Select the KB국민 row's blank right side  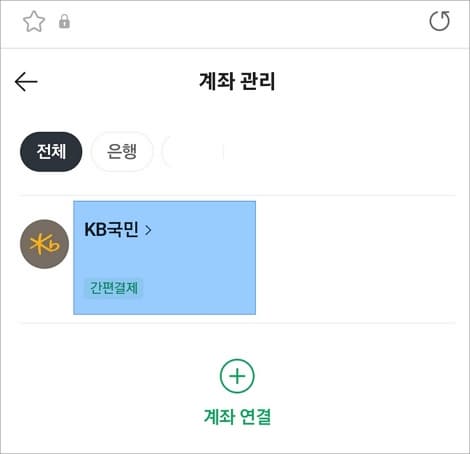coord(356,258)
